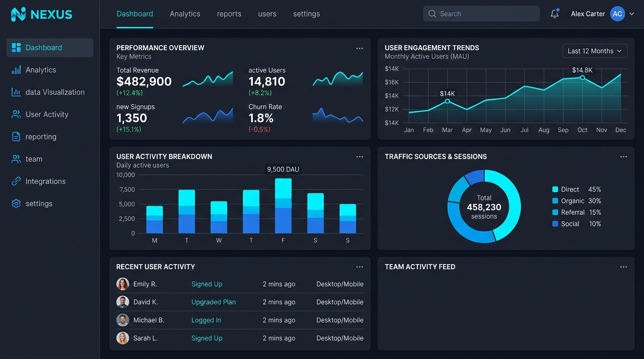Click the Total Revenue sparkline chart
The height and width of the screenshot is (359, 644).
[208, 79]
